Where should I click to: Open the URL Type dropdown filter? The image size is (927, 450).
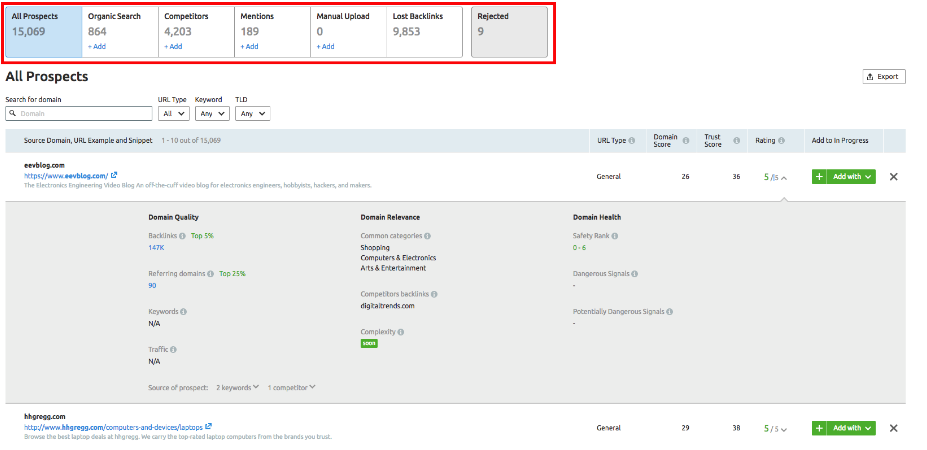pos(173,114)
